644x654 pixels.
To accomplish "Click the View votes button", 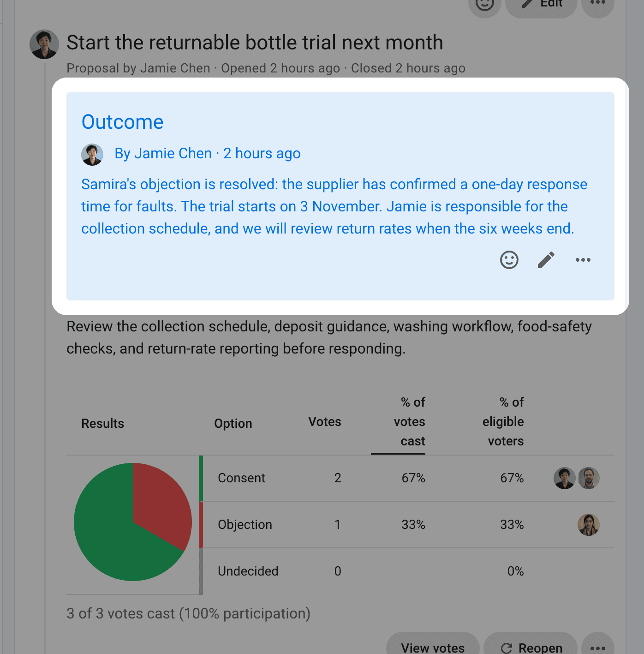I will [433, 645].
